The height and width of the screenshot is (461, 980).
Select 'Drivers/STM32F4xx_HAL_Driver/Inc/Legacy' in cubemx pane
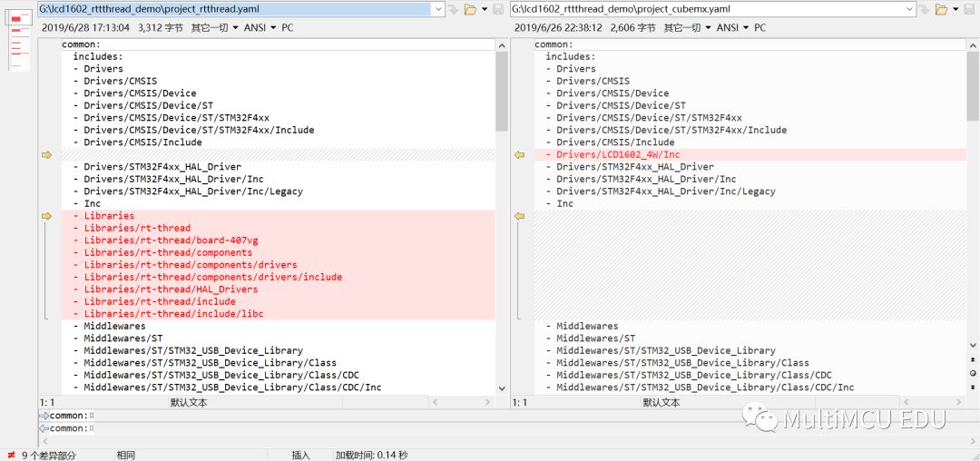tap(666, 191)
